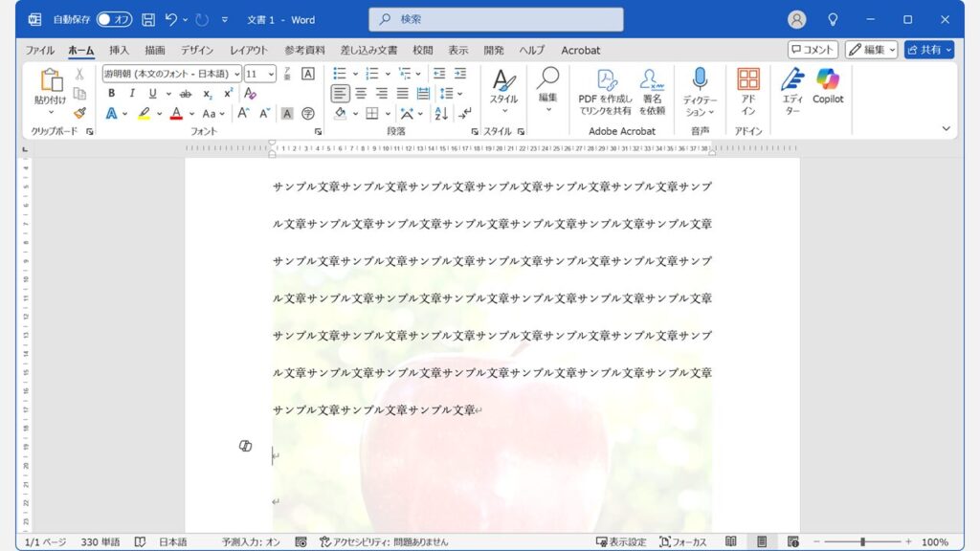The image size is (980, 551).
Task: Click the 共有 share button
Action: click(929, 50)
